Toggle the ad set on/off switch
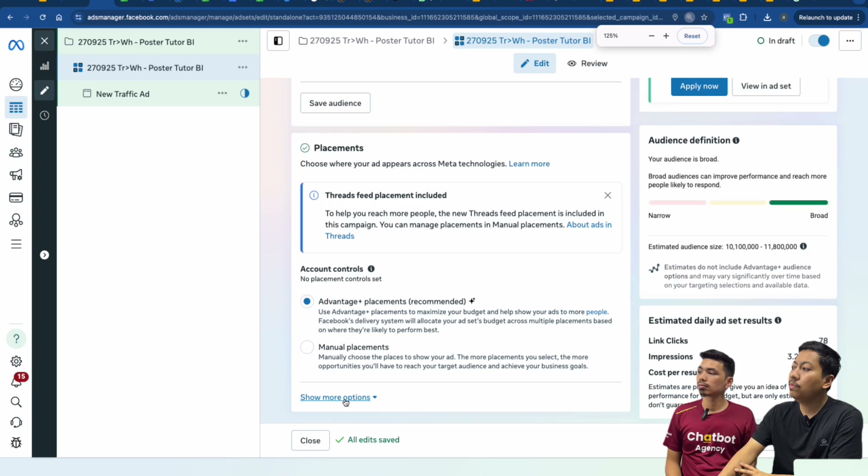The width and height of the screenshot is (868, 476). click(819, 41)
